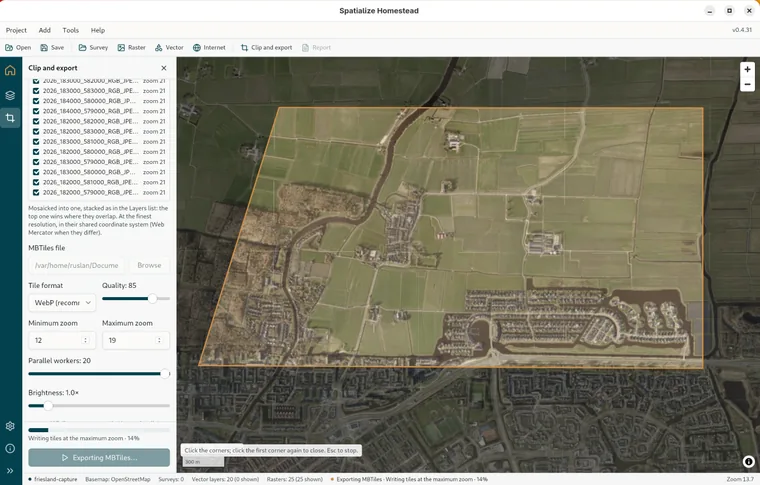Uncheck raster 2026_182000_582000_RGB
The width and height of the screenshot is (760, 485).
click(x=36, y=121)
